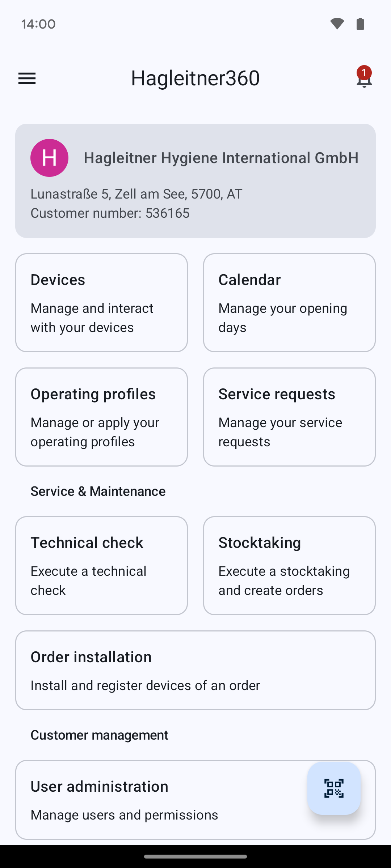Open notifications bell with badge

(x=364, y=78)
